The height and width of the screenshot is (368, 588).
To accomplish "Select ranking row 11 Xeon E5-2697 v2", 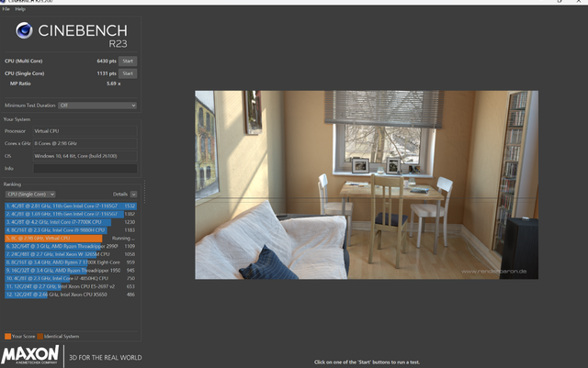I will click(x=71, y=286).
